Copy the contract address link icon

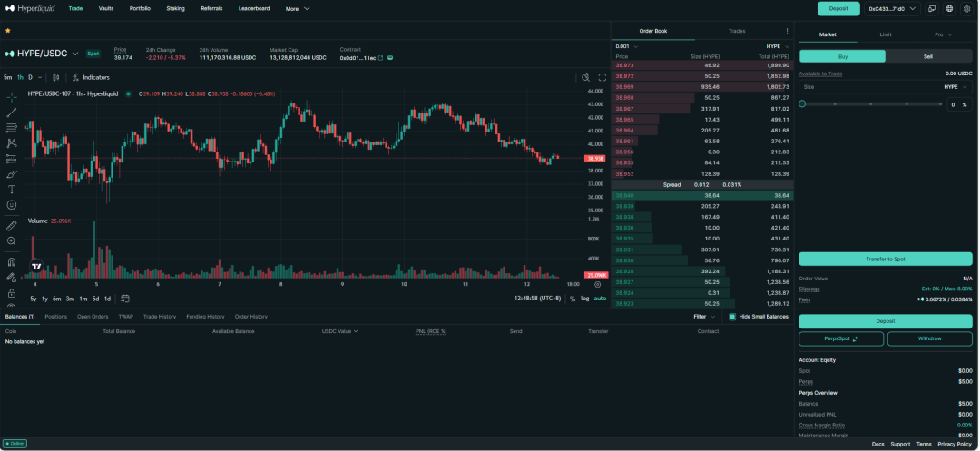(380, 58)
